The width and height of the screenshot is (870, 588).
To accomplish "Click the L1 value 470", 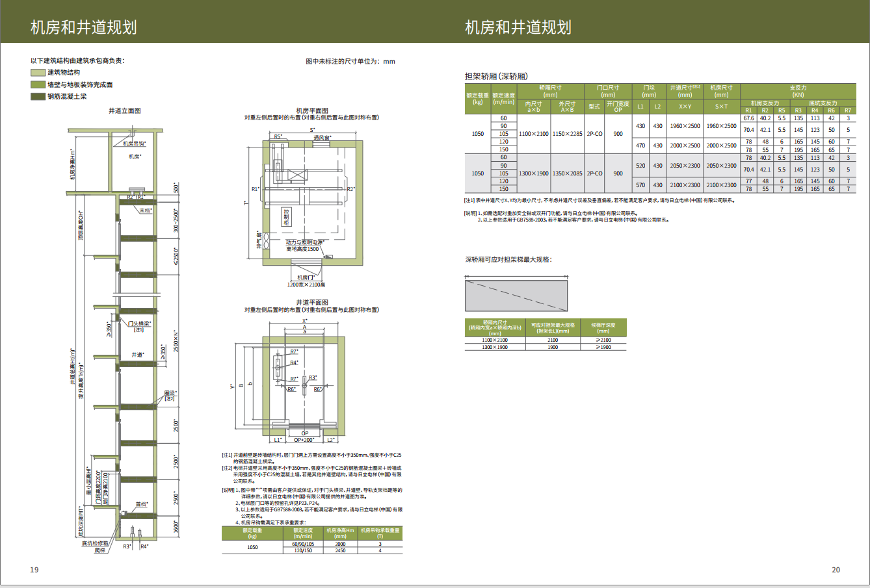I will pos(640,146).
